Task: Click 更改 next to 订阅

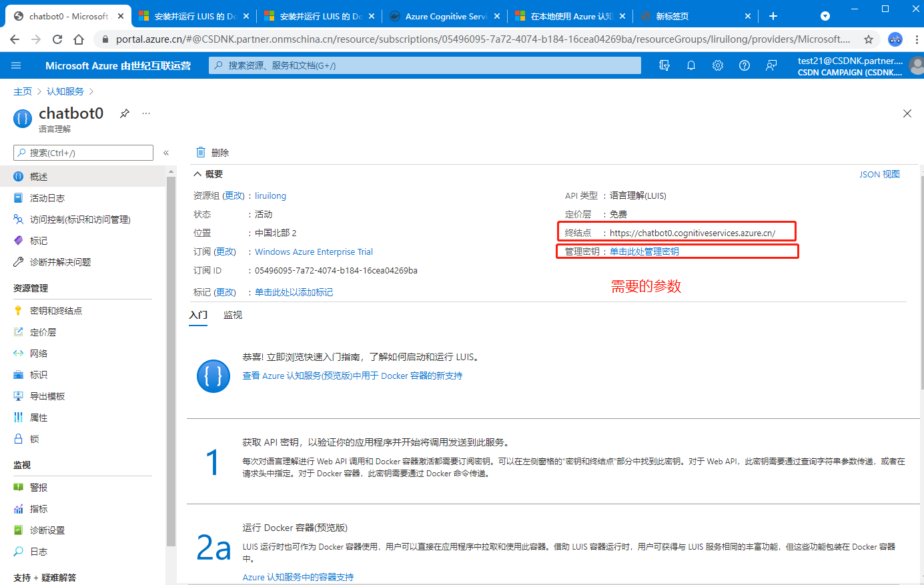Action: 225,251
